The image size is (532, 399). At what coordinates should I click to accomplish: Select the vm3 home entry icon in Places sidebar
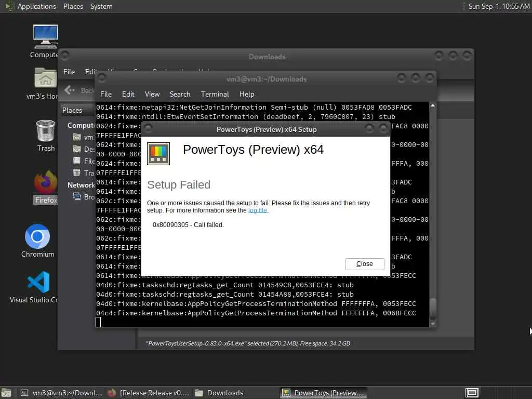(77, 137)
